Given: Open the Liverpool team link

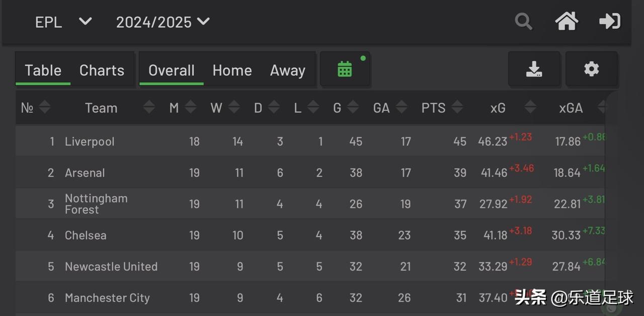Looking at the screenshot, I should 90,142.
